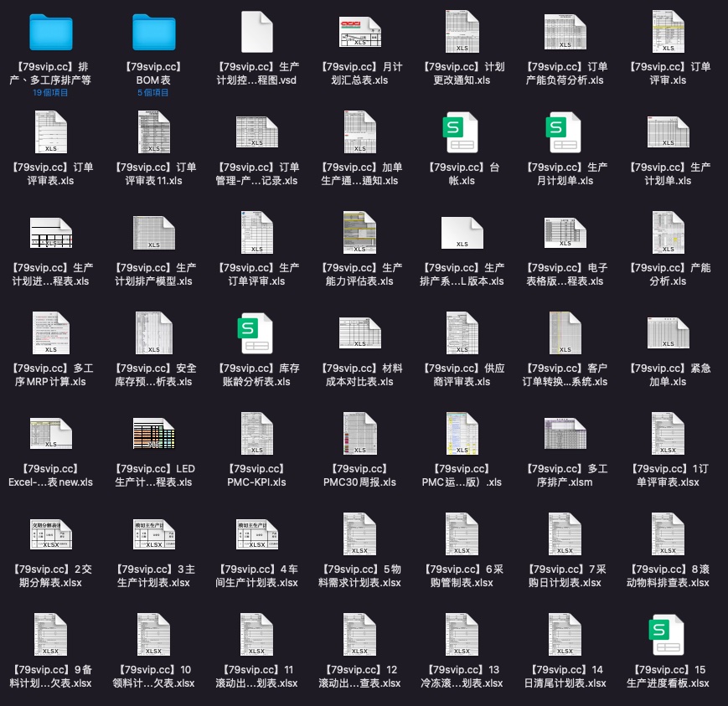Select the 3主生产计划表.xlsx icon

pyautogui.click(x=153, y=534)
